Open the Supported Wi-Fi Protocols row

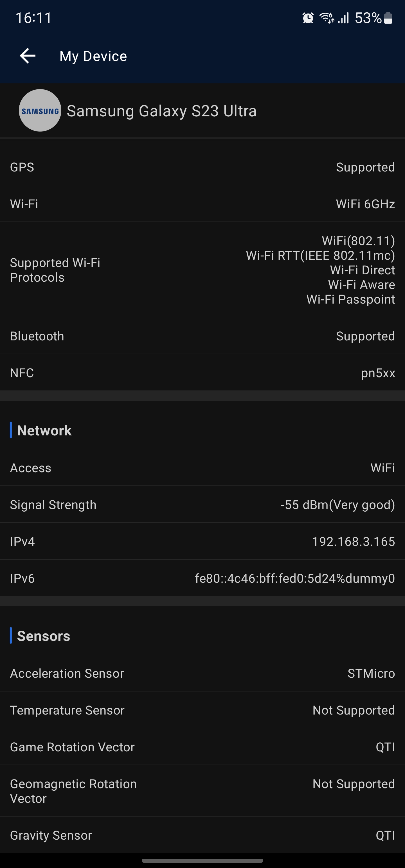click(x=202, y=270)
